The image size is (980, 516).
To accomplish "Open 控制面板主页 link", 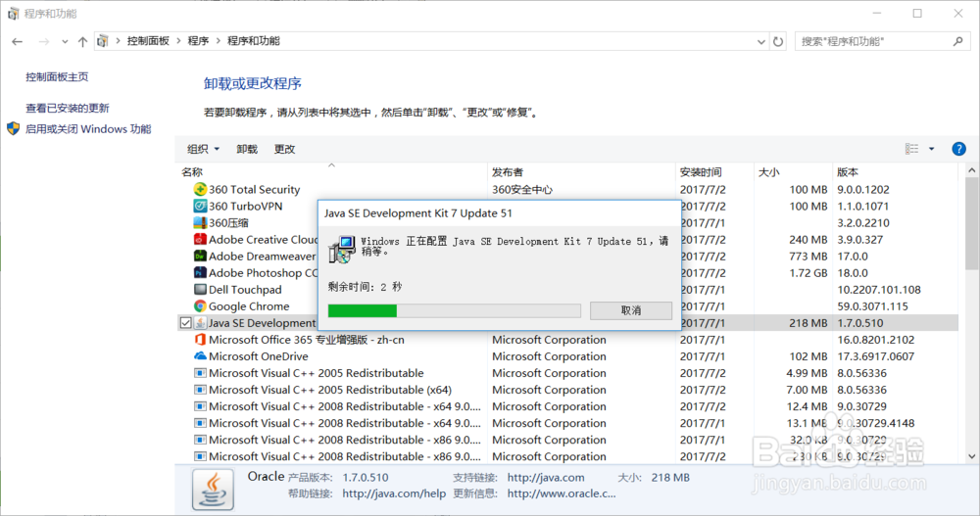I will [x=57, y=76].
